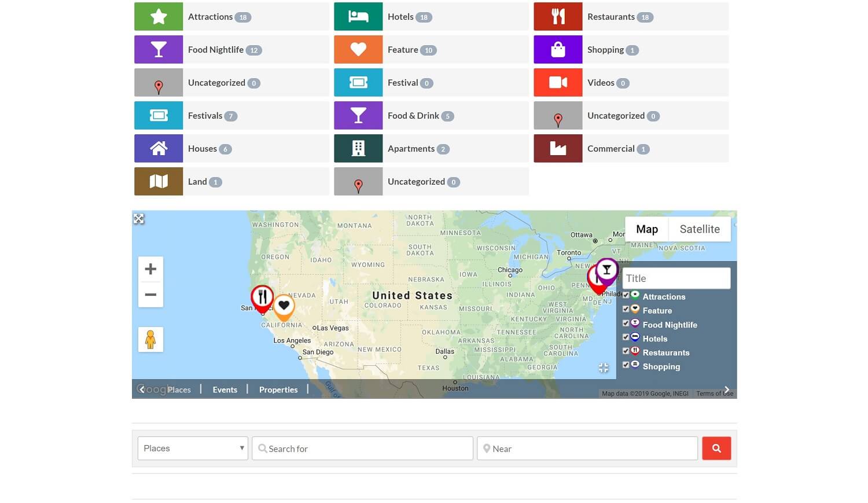Viewport: 868px width, 503px height.
Task: Click the Videos camera icon
Action: pyautogui.click(x=557, y=82)
